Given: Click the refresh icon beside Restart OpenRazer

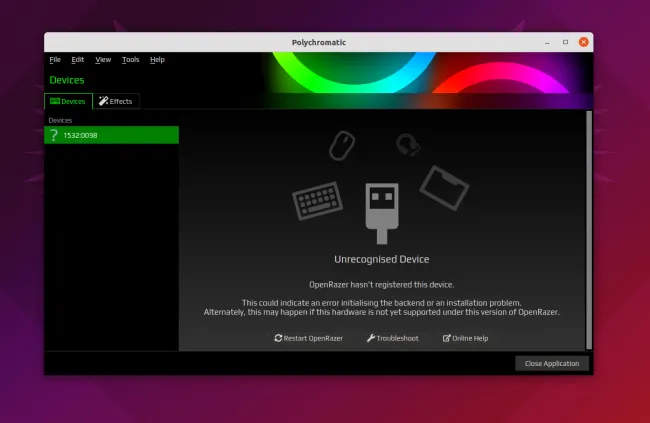Looking at the screenshot, I should pyautogui.click(x=278, y=338).
